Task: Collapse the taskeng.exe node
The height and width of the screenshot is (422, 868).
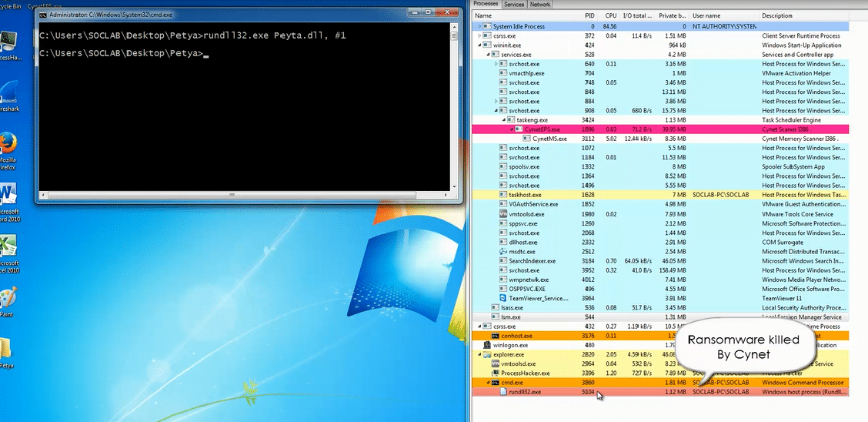Action: 504,120
